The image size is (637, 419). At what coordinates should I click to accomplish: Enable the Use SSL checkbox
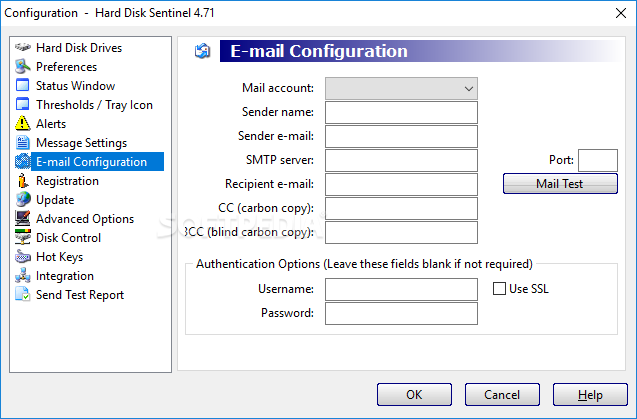coord(499,289)
